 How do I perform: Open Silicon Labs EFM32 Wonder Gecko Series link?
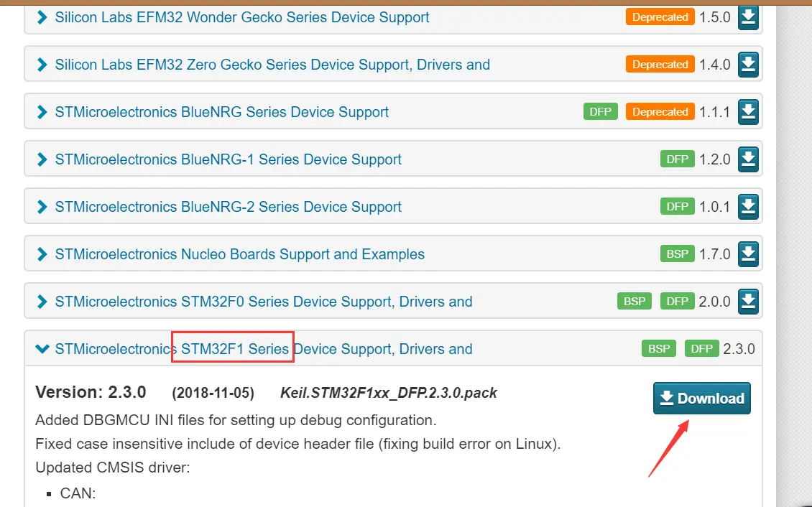click(x=242, y=17)
